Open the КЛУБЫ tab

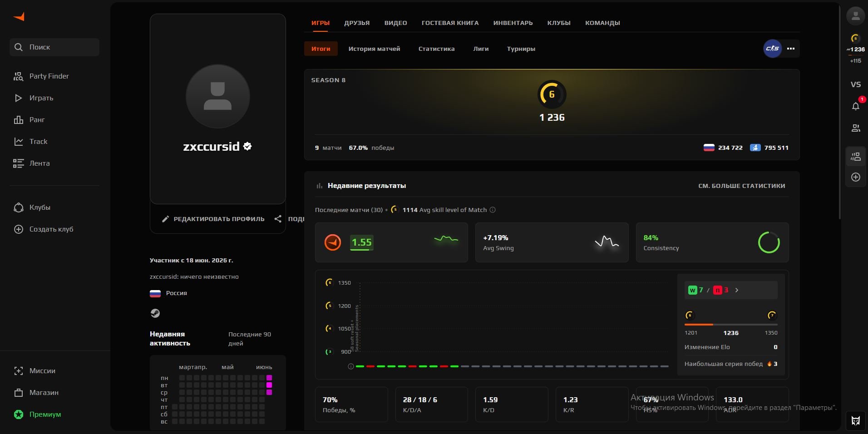pos(559,23)
